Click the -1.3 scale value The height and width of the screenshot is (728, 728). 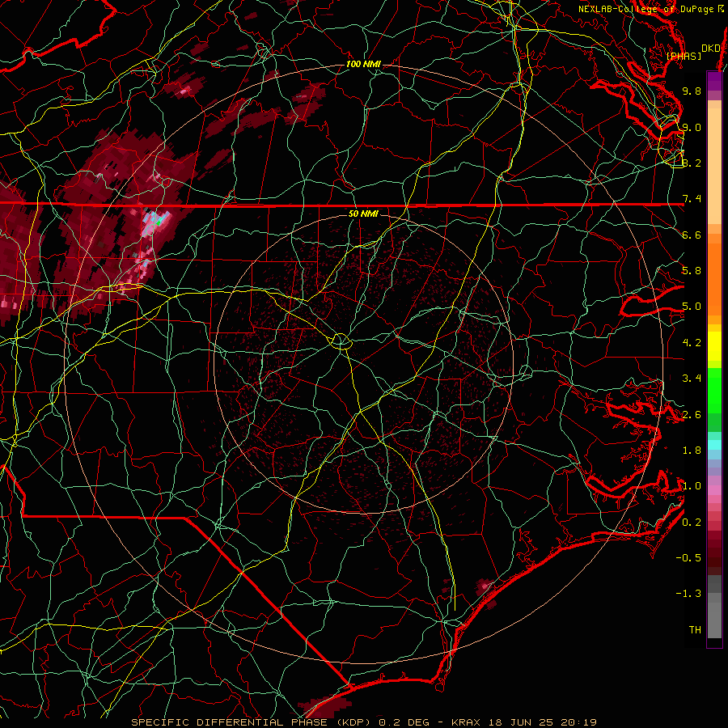click(688, 594)
